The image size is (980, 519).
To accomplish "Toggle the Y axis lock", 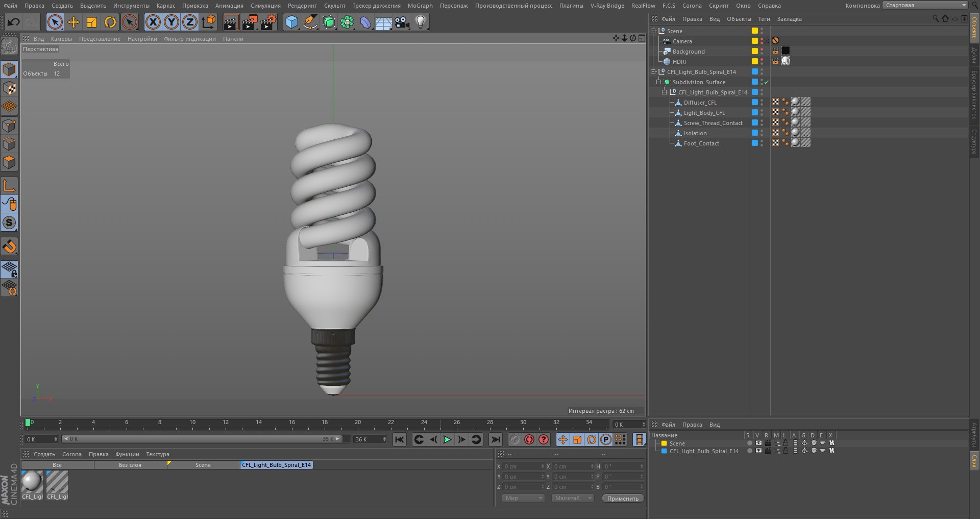I will 171,22.
